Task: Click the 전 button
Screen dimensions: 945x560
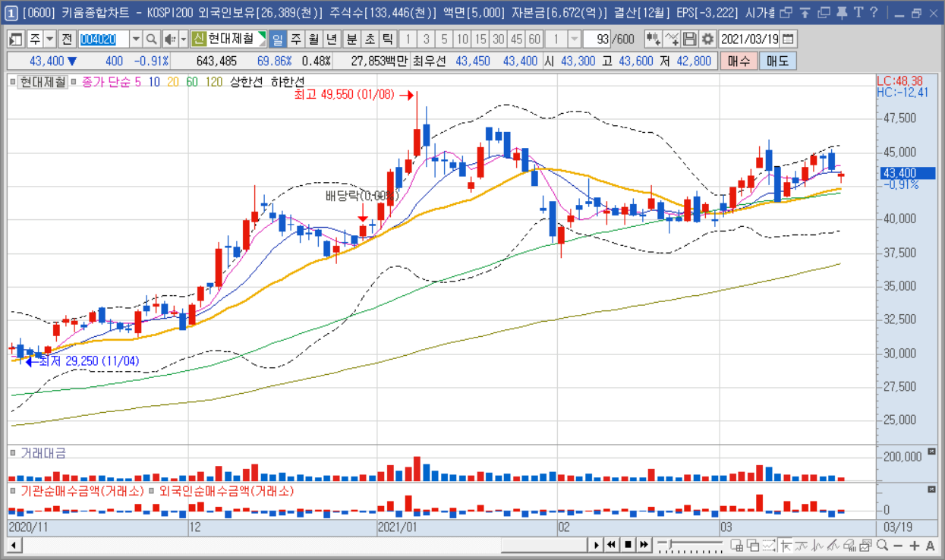Action: pyautogui.click(x=68, y=39)
